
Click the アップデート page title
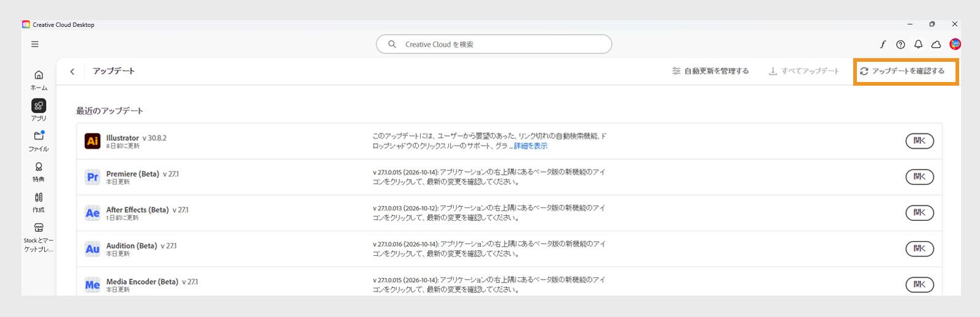114,71
